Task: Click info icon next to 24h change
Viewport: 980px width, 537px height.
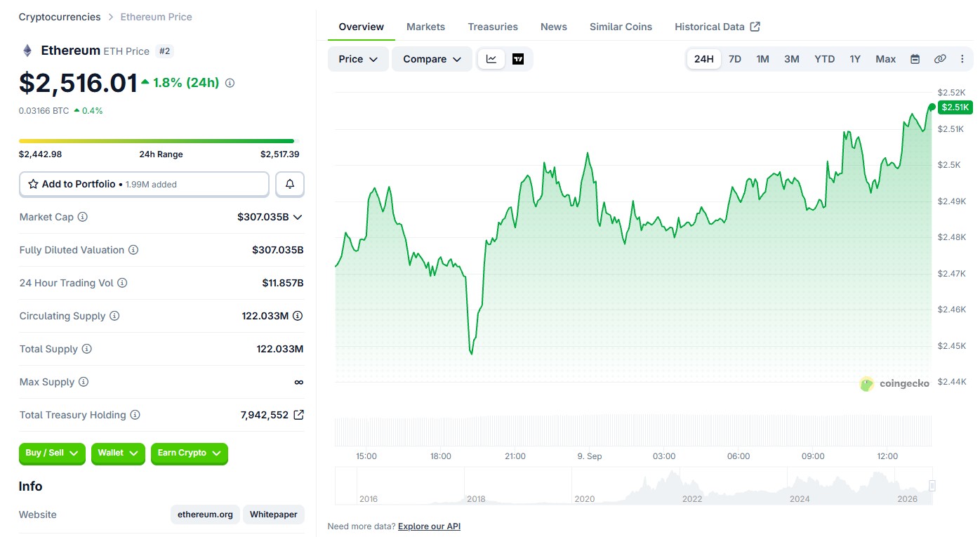Action: (x=230, y=83)
